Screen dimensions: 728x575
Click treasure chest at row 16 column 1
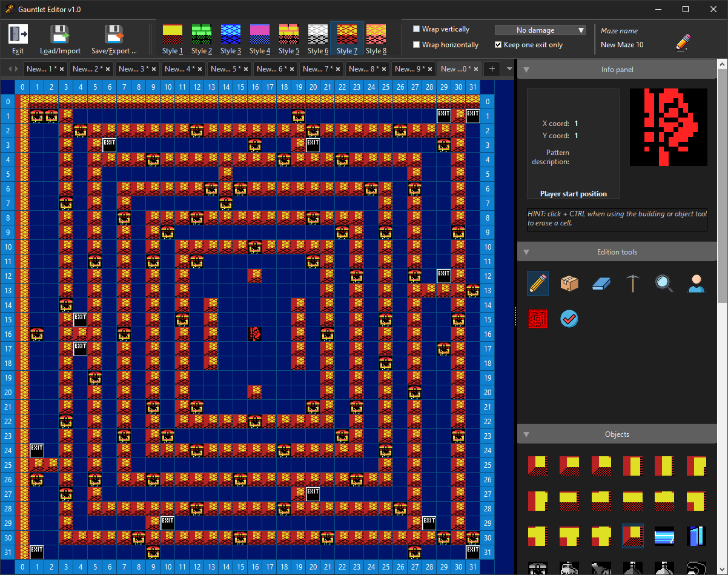click(x=37, y=333)
